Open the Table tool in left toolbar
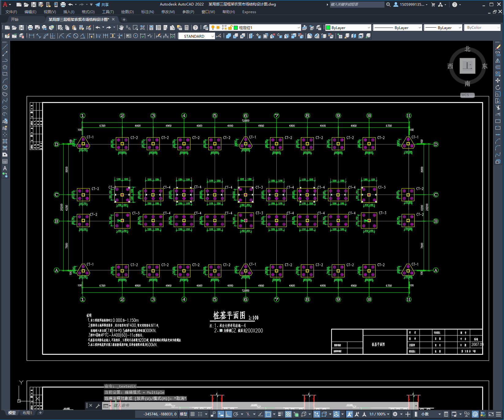The image size is (504, 420). (x=5, y=161)
